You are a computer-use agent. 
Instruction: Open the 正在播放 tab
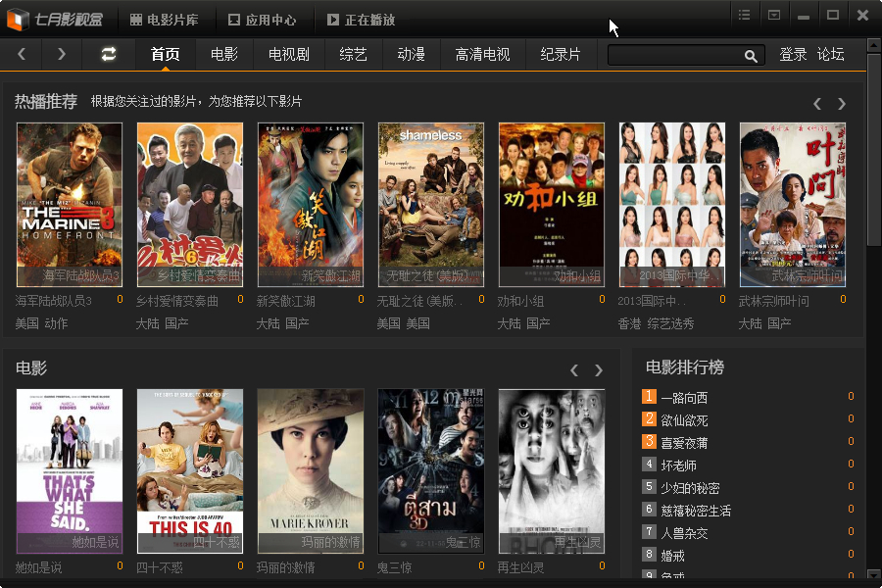tap(362, 20)
